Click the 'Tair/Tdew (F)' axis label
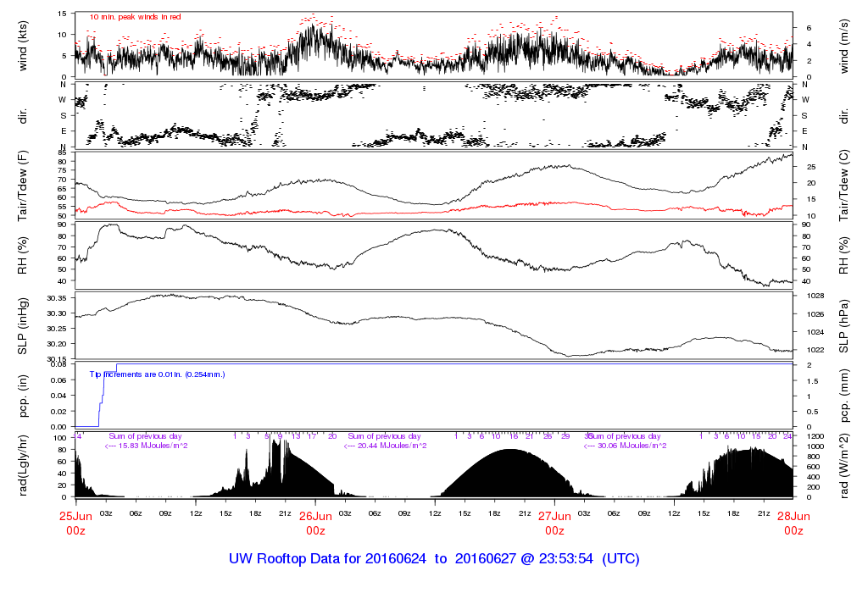This screenshot has width=868, height=593. coord(23,185)
